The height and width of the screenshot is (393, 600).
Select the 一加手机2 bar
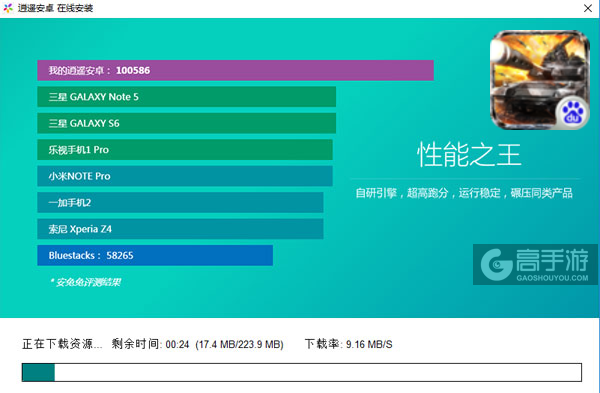tap(180, 202)
